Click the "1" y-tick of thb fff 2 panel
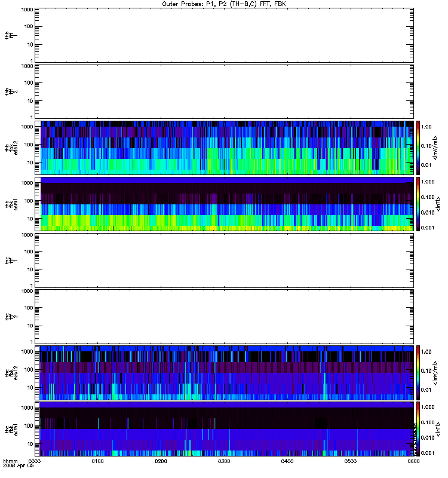 (32, 117)
